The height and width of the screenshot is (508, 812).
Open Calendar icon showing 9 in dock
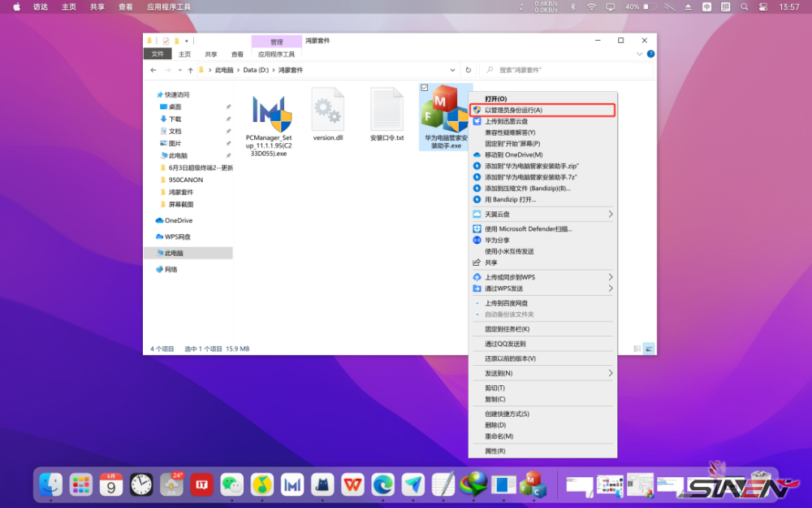pyautogui.click(x=110, y=484)
